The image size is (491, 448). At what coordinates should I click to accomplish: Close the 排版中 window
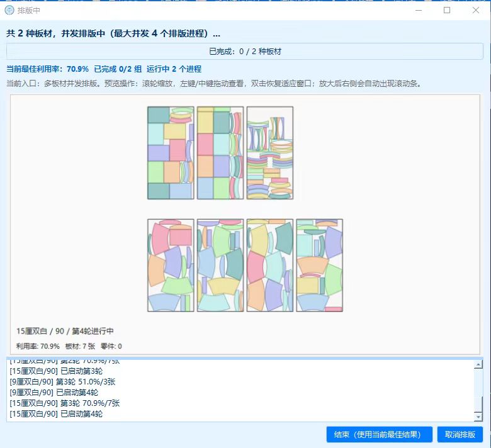click(476, 10)
